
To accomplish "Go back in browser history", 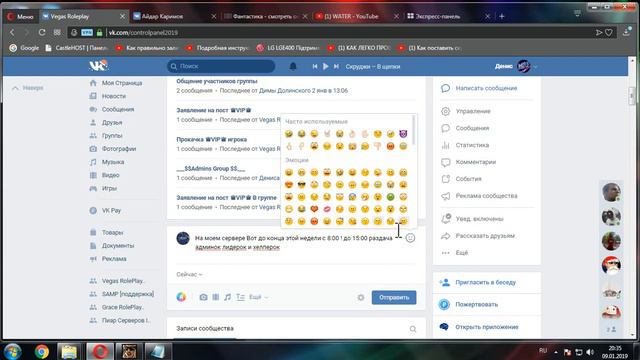I will pyautogui.click(x=12, y=32).
